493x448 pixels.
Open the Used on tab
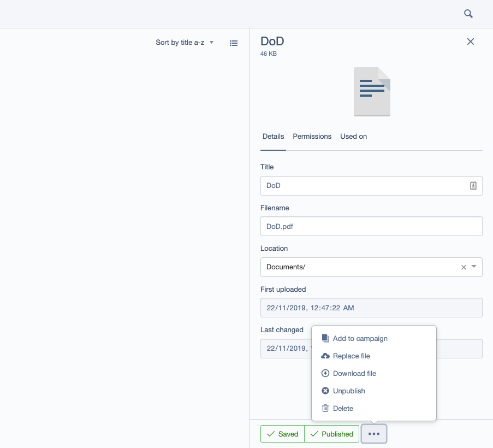[353, 136]
